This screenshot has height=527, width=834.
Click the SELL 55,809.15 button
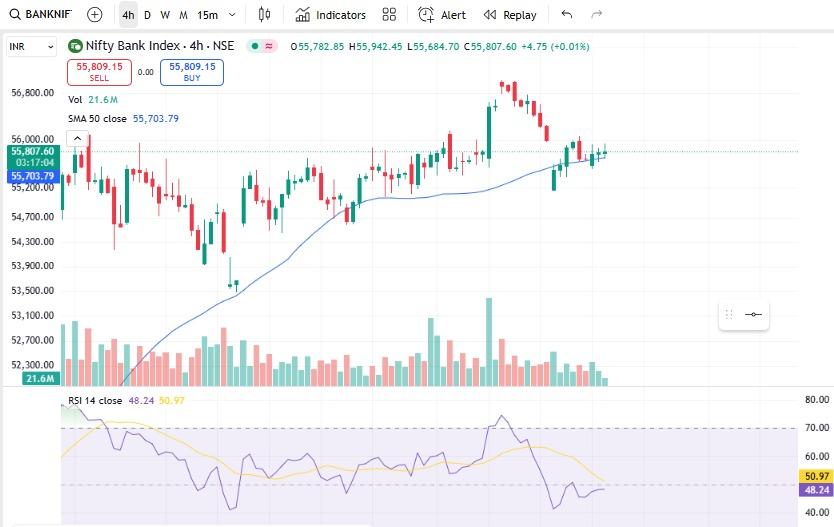(99, 72)
